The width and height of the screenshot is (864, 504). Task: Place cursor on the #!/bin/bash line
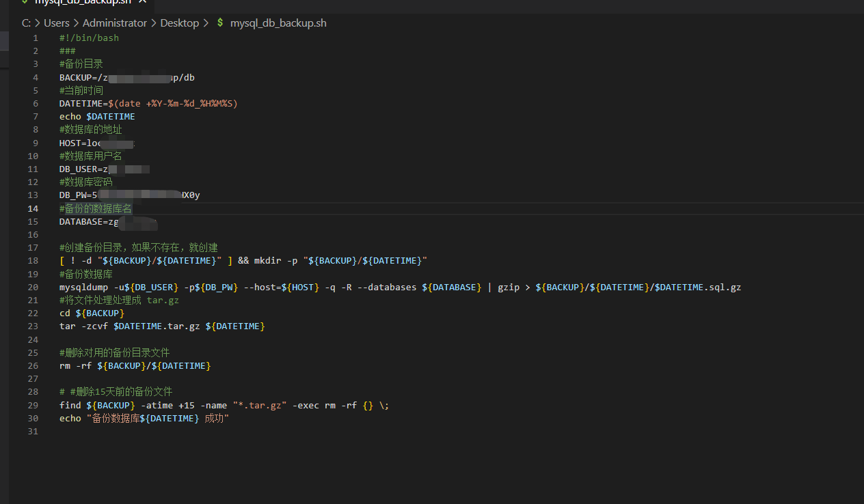click(89, 38)
